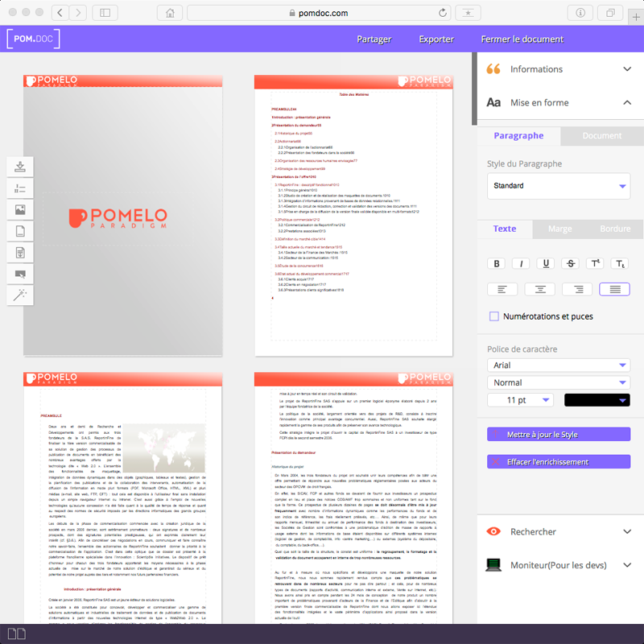Image resolution: width=644 pixels, height=644 pixels.
Task: Select the Bordure tab
Action: point(615,229)
